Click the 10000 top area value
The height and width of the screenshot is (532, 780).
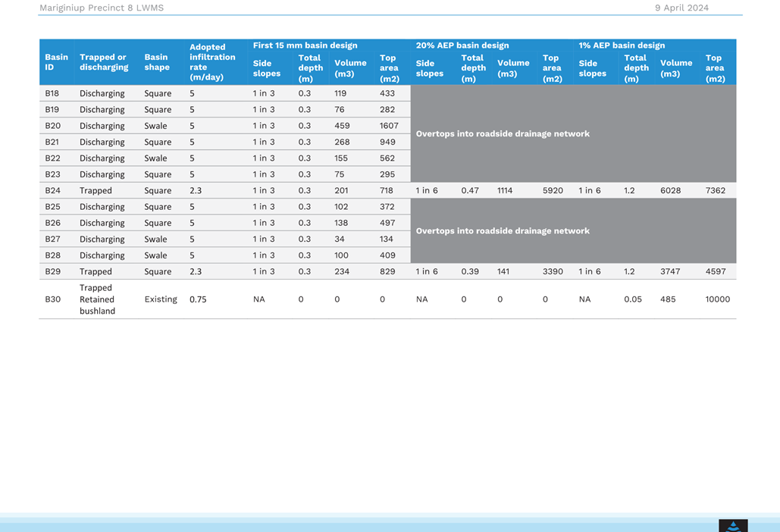[717, 299]
